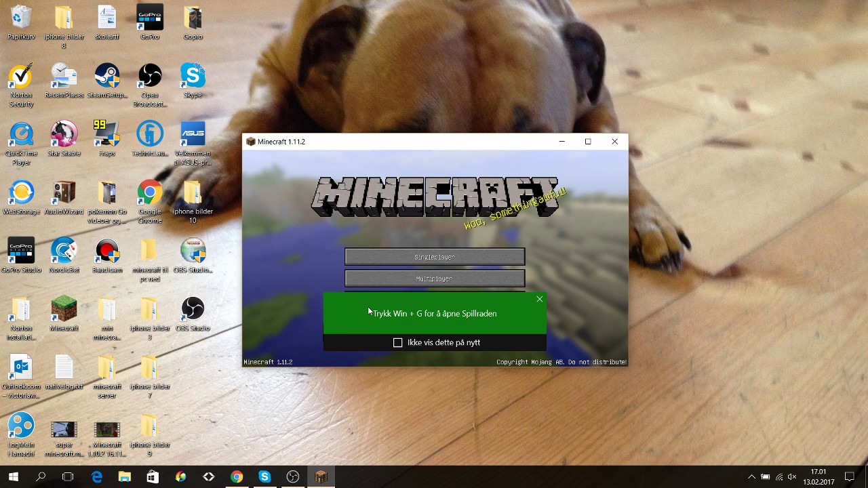Launch AudioWizard from the desktop
Image resolution: width=868 pixels, height=488 pixels.
(x=64, y=197)
